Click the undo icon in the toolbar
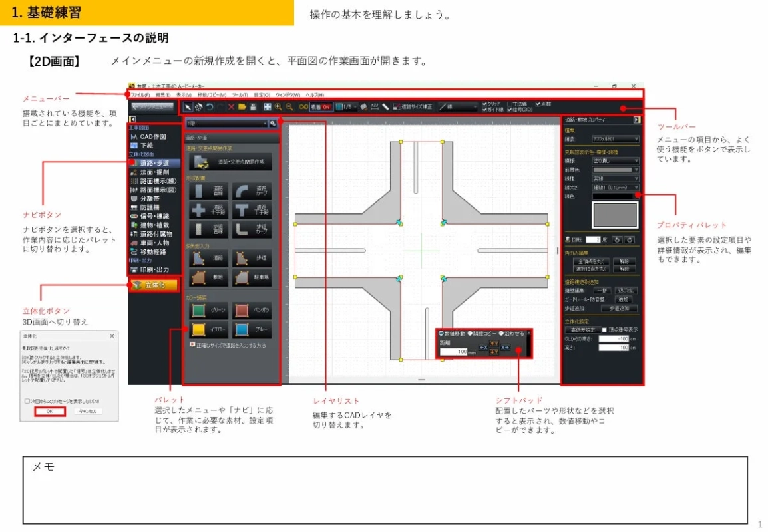This screenshot has height=532, width=768. tap(210, 106)
